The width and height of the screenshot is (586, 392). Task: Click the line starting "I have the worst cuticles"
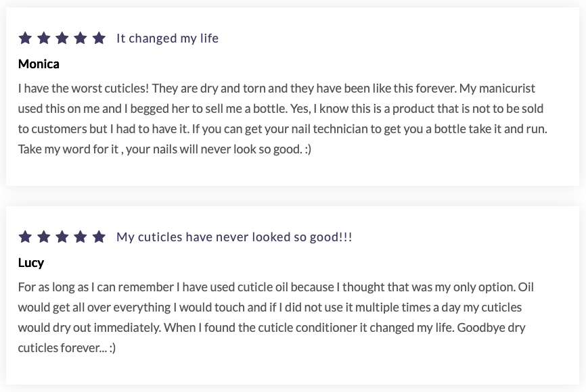pyautogui.click(x=276, y=89)
